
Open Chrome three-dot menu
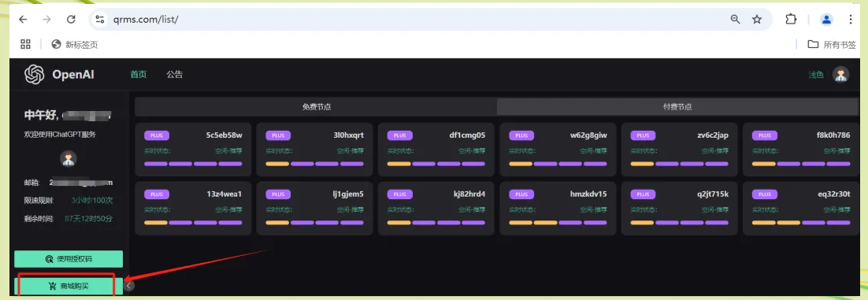pyautogui.click(x=851, y=20)
